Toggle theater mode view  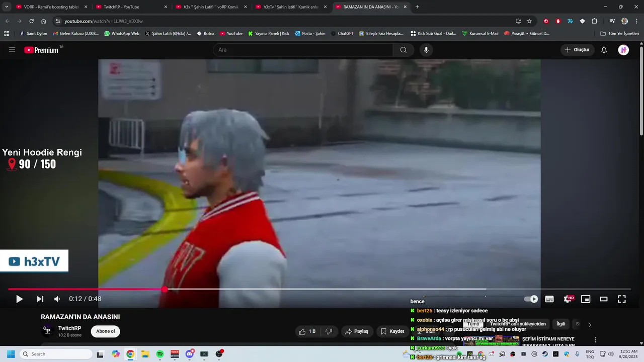604,299
